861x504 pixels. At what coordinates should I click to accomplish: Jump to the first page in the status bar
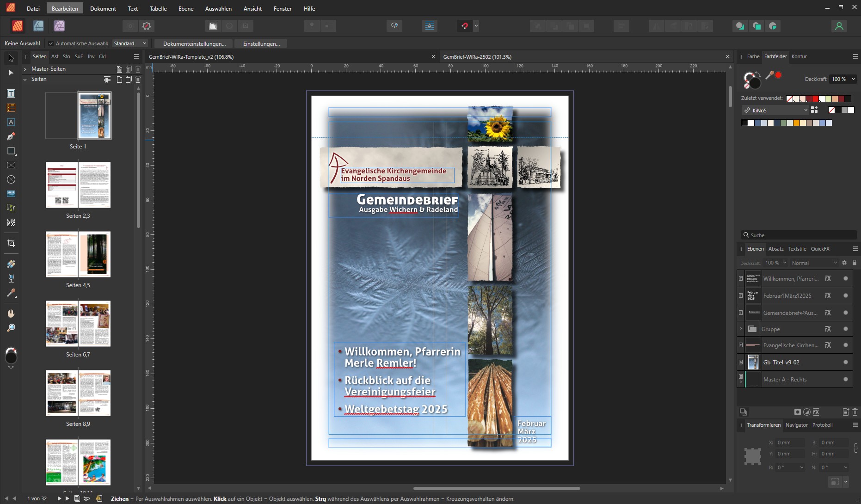coord(6,498)
